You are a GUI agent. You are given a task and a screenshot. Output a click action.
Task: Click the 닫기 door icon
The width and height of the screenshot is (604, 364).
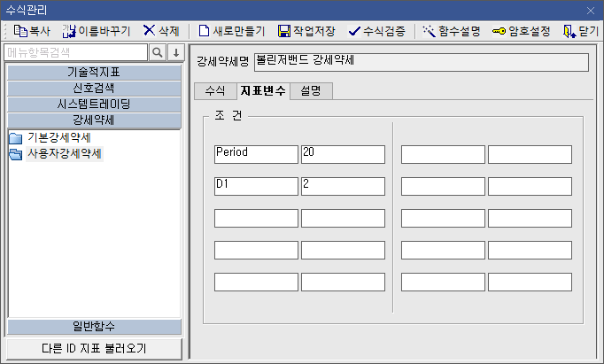pyautogui.click(x=569, y=31)
